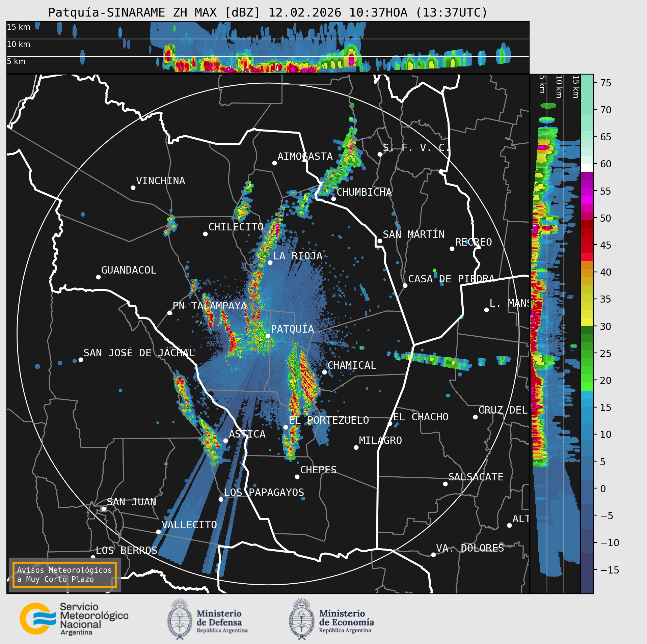Click the CHAMICAL city dot
The image size is (647, 644).
click(x=324, y=372)
